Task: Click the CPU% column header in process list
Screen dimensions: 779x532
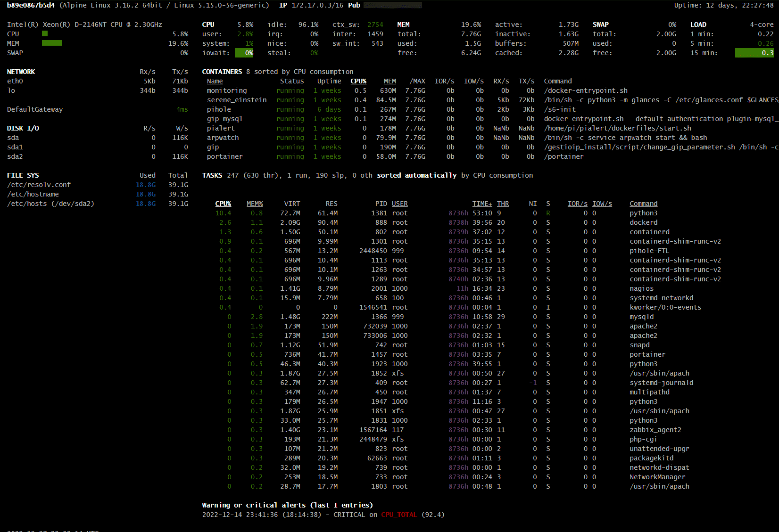Action: [x=223, y=204]
